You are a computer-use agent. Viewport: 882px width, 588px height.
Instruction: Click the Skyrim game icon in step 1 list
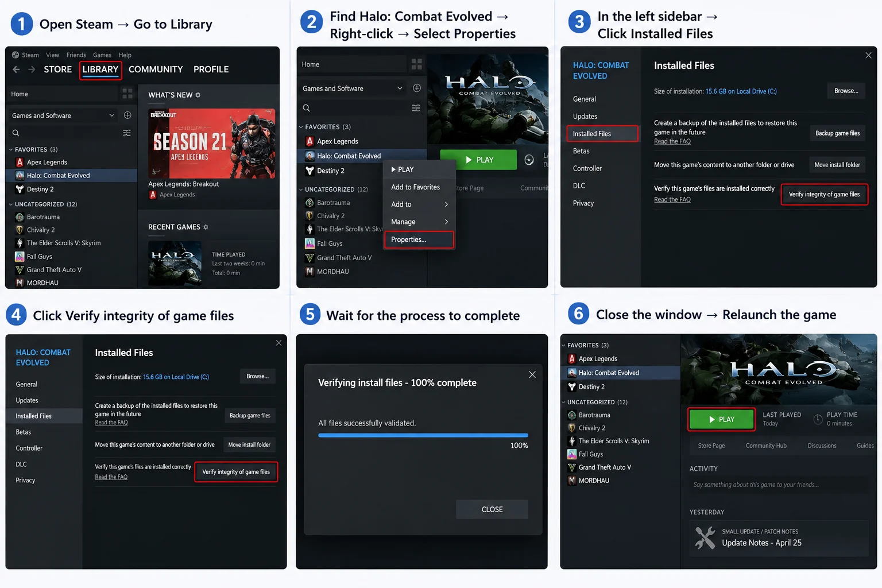click(x=20, y=243)
